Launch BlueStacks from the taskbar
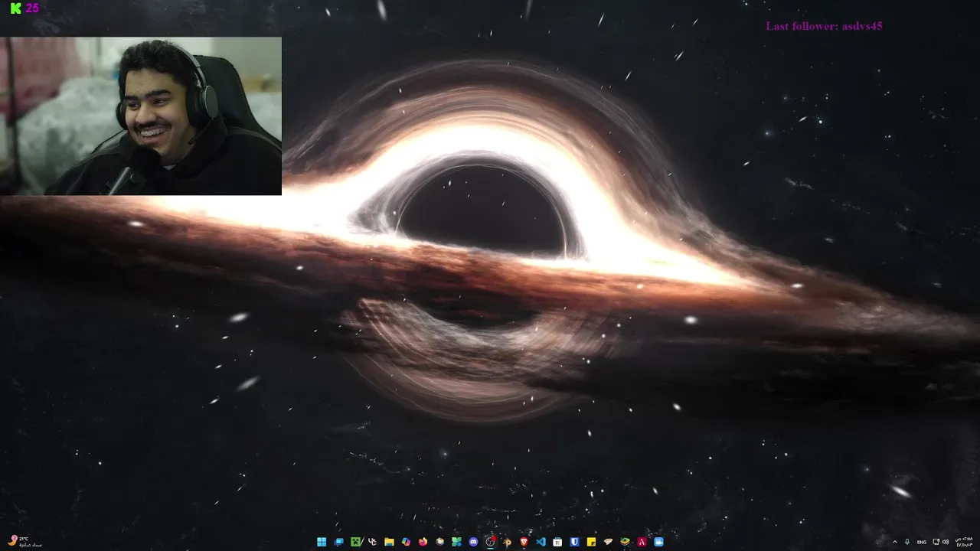Viewport: 980px width, 551px height. pyautogui.click(x=625, y=542)
